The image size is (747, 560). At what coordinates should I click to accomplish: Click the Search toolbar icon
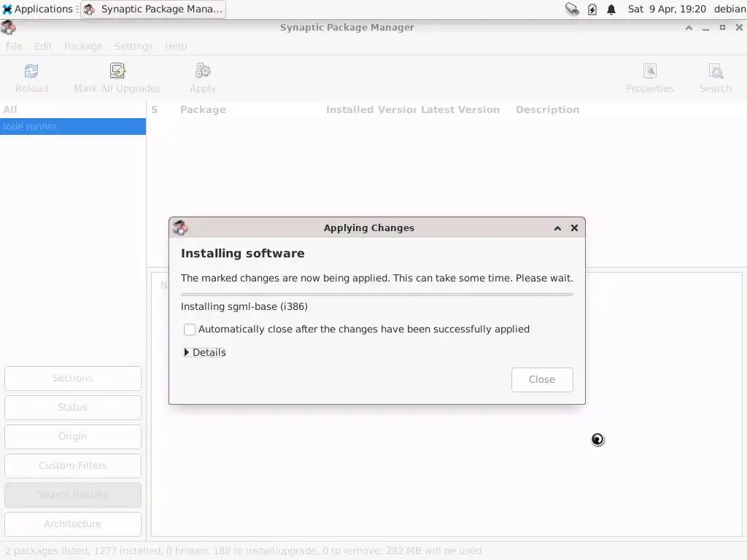pos(716,71)
